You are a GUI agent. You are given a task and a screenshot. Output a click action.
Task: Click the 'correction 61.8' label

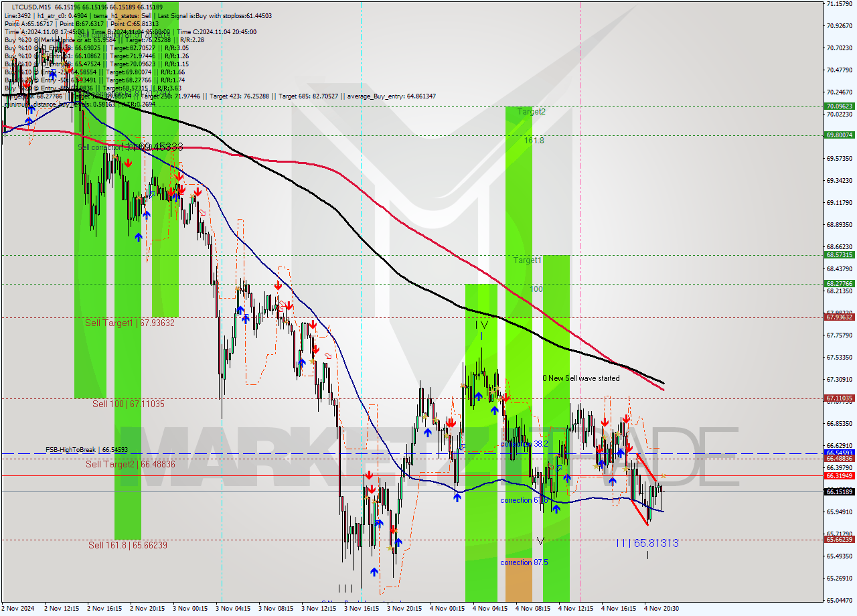pos(524,500)
